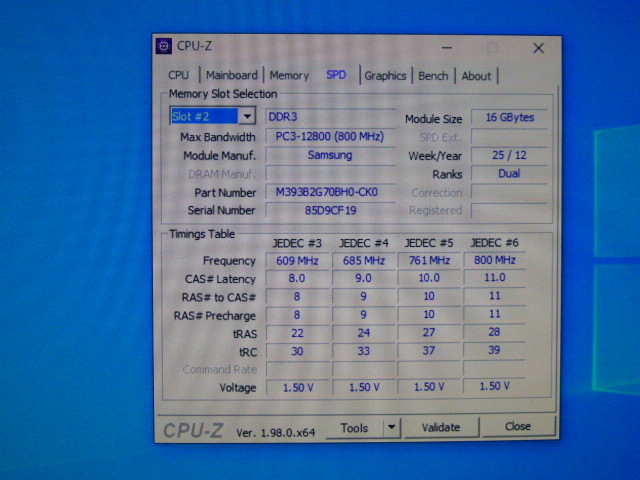The image size is (640, 480).
Task: Click the JEDEC #6 column header
Action: pos(495,243)
